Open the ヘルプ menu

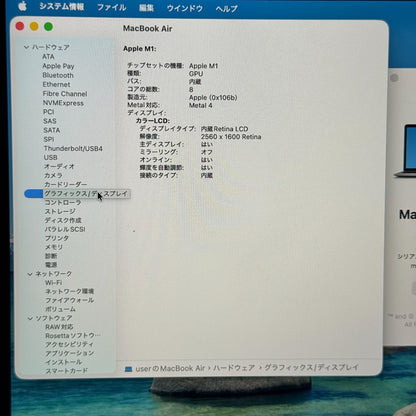click(x=226, y=8)
